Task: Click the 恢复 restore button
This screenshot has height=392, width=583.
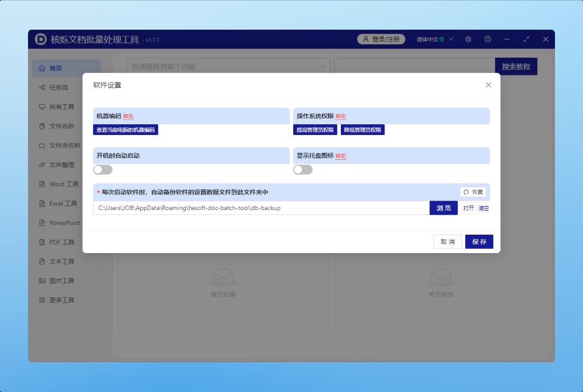Action: pyautogui.click(x=473, y=192)
